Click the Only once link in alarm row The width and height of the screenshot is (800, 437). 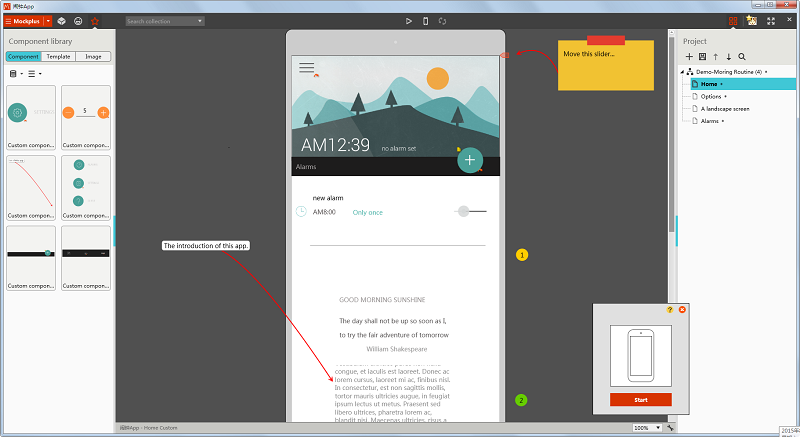[367, 213]
